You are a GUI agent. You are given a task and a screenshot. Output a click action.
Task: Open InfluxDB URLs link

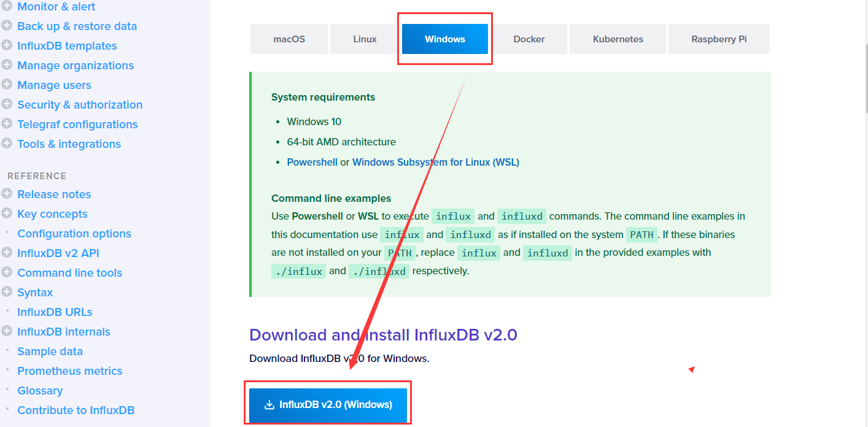click(x=55, y=312)
